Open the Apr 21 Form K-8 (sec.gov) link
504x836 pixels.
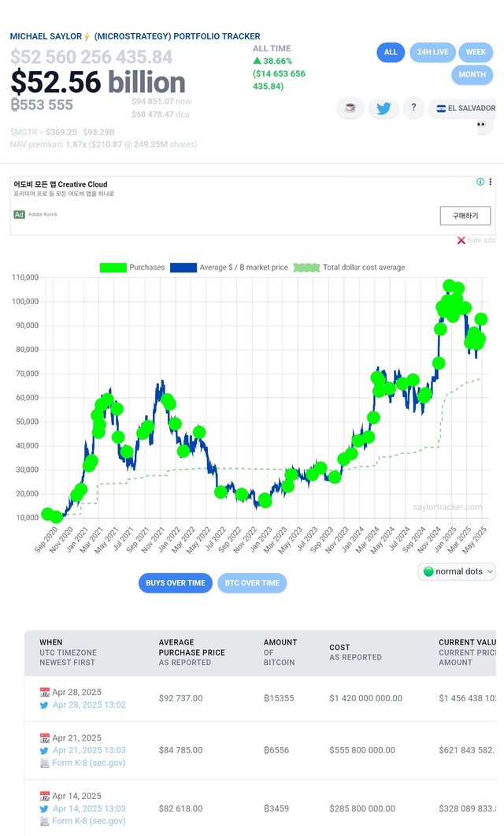point(88,763)
